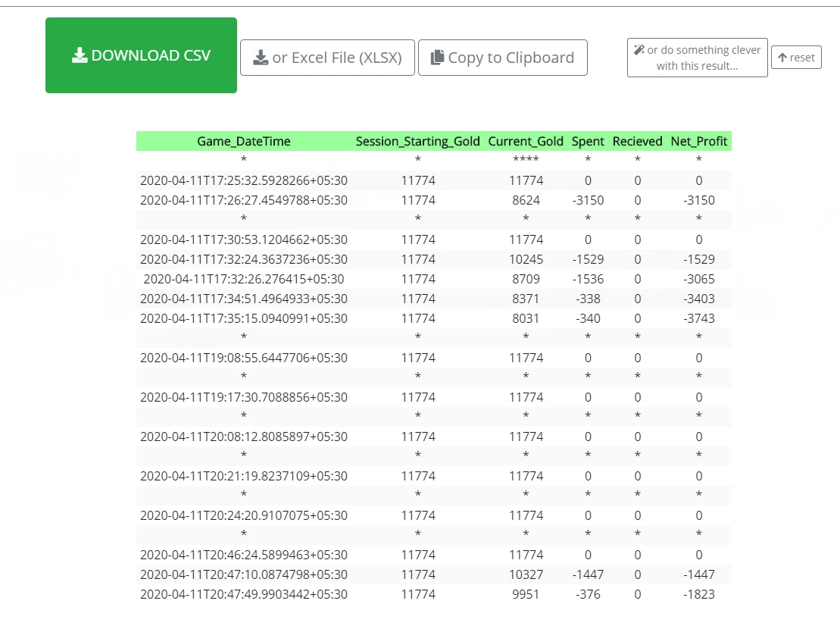
Task: Select the 2020-04-11T17:26:27.4549788+05:30 timestamp cell
Action: [x=244, y=200]
